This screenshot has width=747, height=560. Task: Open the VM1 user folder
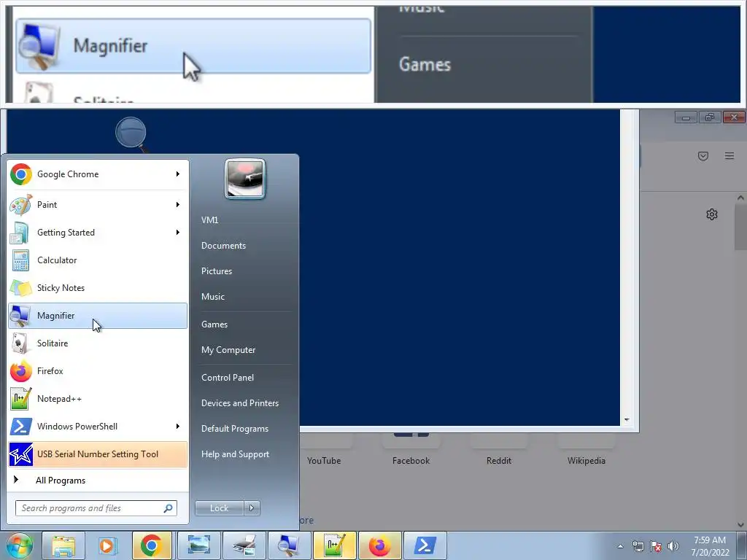pos(209,220)
